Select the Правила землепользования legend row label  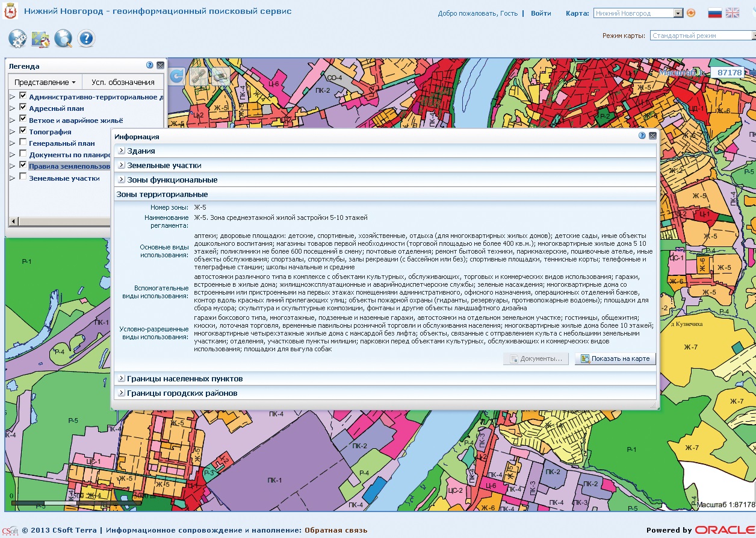(x=70, y=166)
